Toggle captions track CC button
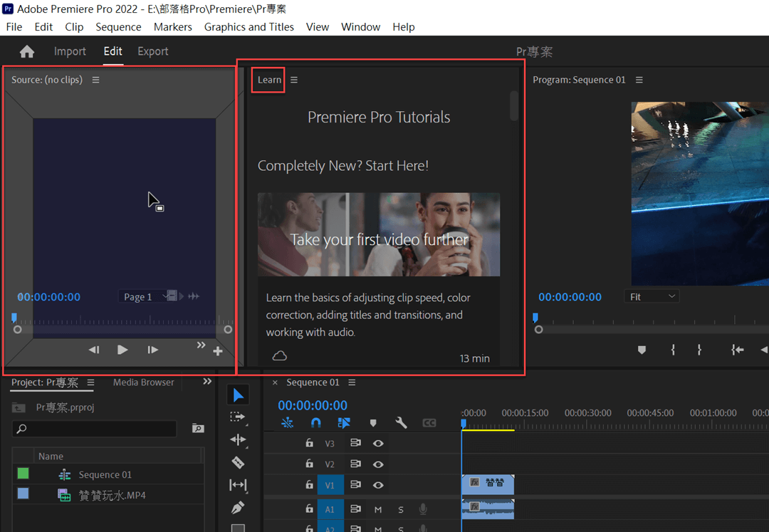Viewport: 769px width, 532px height. 429,422
